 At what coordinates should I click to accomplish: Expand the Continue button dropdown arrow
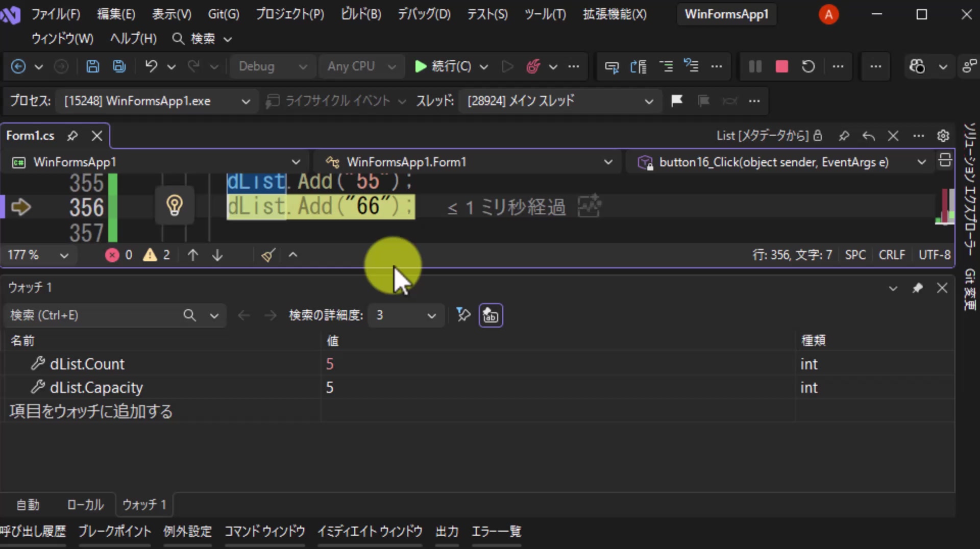click(x=484, y=67)
